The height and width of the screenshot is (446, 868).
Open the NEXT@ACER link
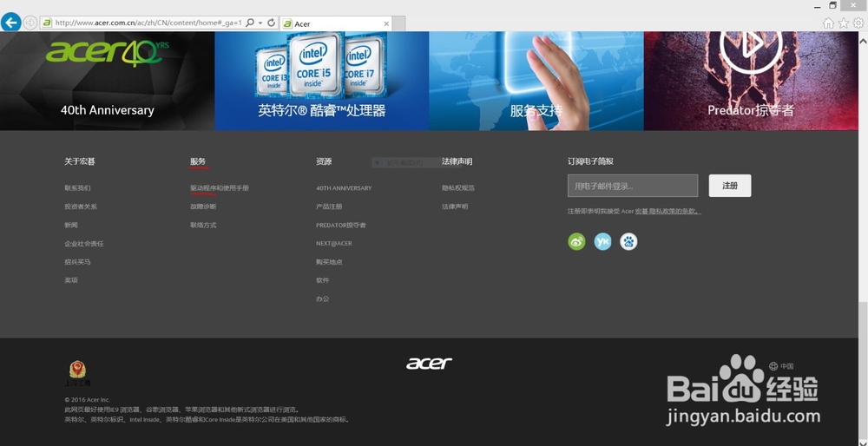point(334,244)
